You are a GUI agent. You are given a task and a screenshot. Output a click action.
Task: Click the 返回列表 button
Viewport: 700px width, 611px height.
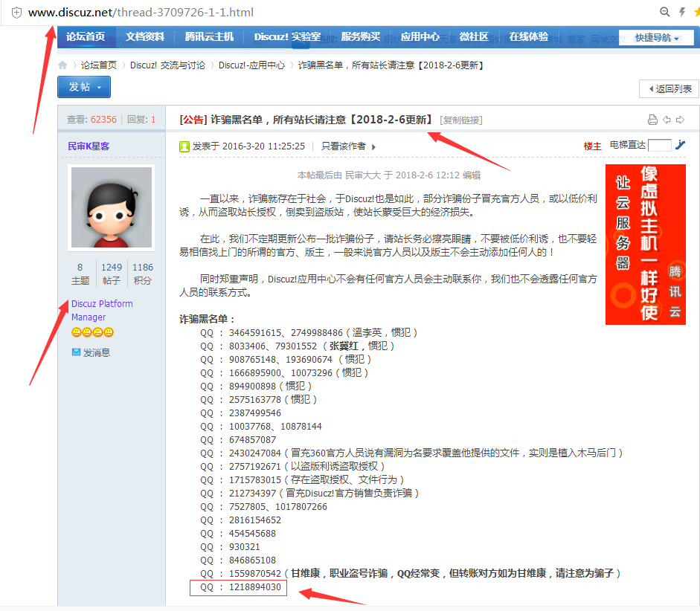[670, 88]
